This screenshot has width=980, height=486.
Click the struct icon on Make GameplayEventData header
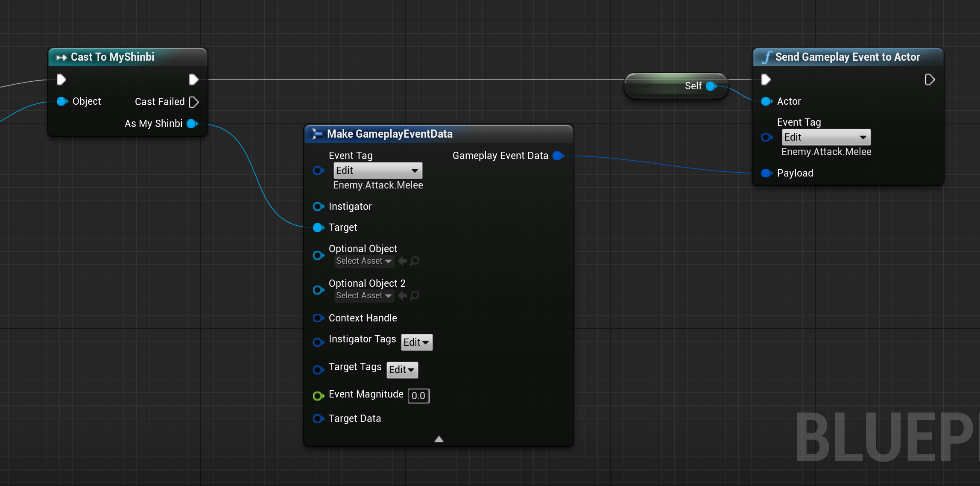pos(316,134)
